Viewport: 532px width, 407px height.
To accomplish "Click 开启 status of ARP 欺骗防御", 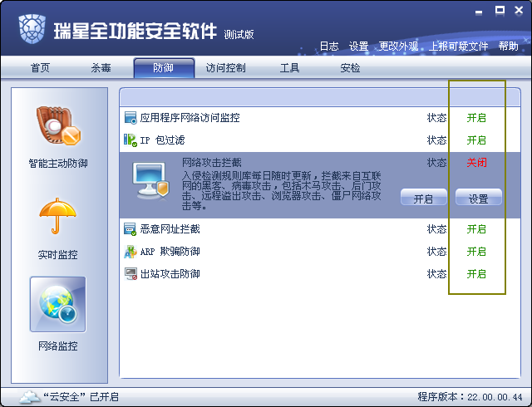I will point(476,252).
